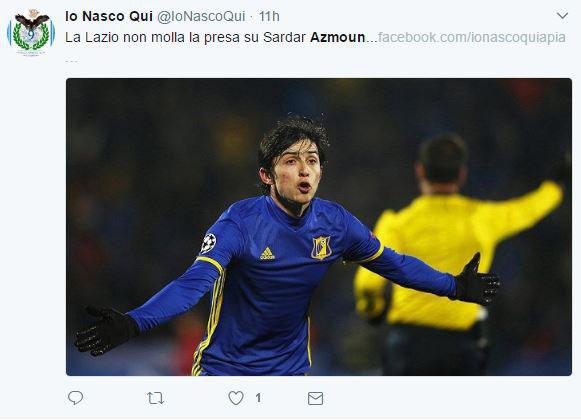Viewport: 581px width, 420px height.
Task: Click the yellow club crest on jersey
Action: (321, 247)
